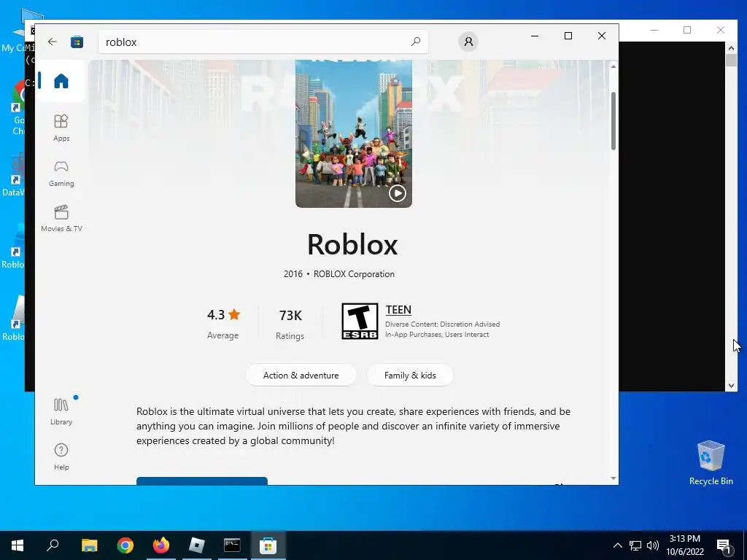Open Movies & TV in the sidebar
Viewport: 747px width, 560px height.
tap(61, 219)
